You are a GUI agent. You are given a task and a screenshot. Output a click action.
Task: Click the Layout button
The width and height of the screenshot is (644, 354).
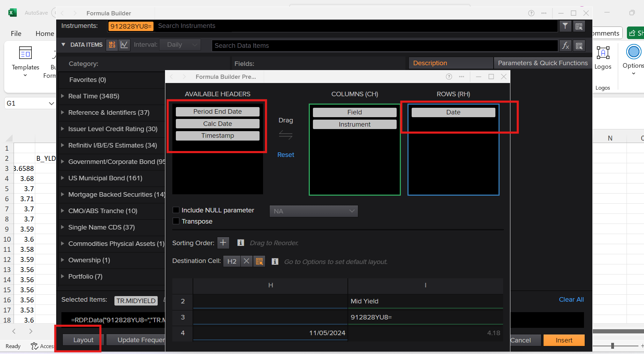point(83,340)
